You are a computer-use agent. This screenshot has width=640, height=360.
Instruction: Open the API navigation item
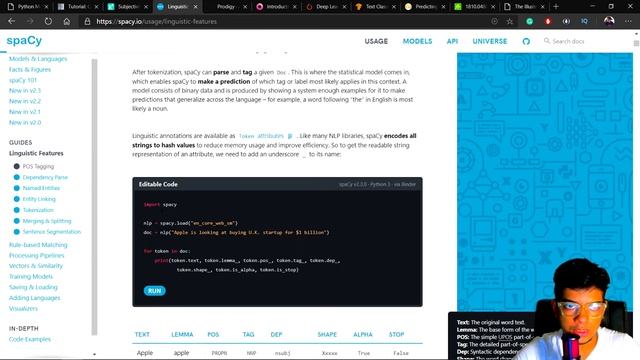click(452, 41)
